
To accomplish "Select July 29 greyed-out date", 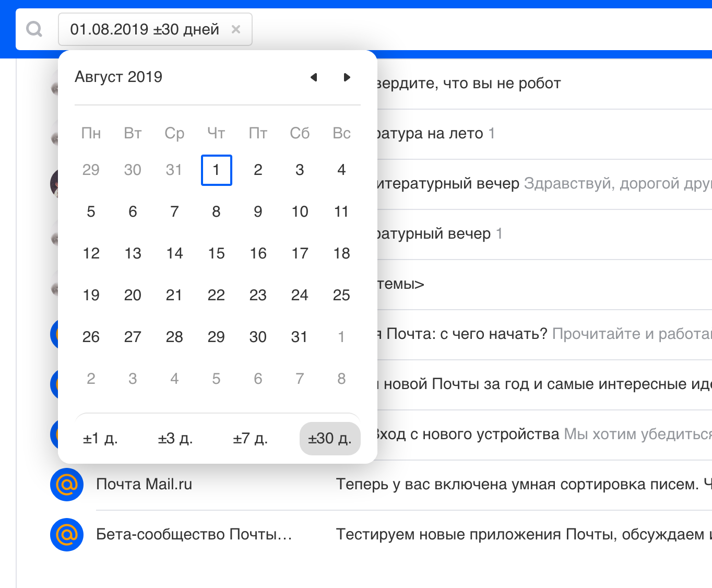I will point(91,170).
